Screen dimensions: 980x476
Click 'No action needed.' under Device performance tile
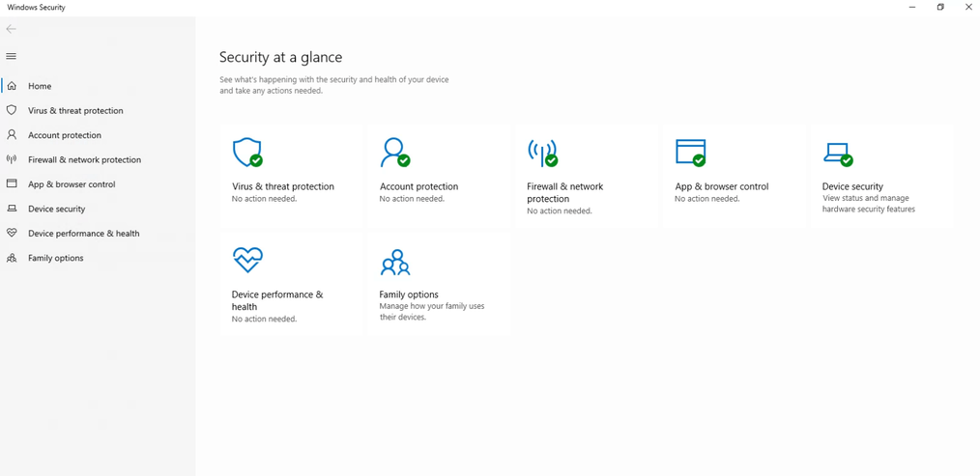click(265, 319)
